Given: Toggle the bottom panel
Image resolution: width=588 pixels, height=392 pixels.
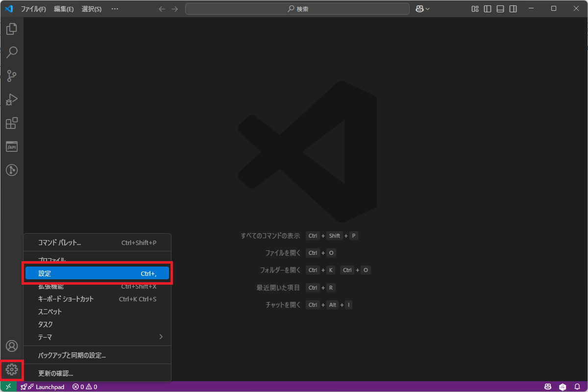Looking at the screenshot, I should [500, 9].
